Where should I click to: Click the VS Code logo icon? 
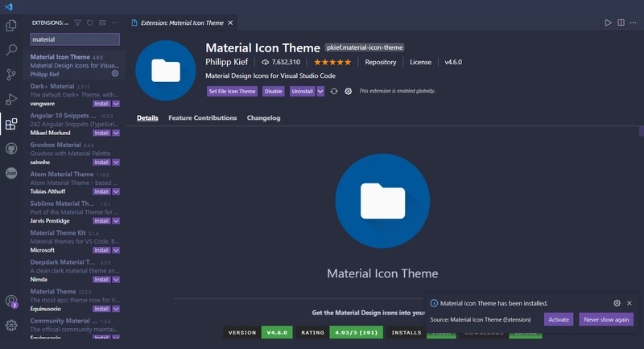[9, 6]
